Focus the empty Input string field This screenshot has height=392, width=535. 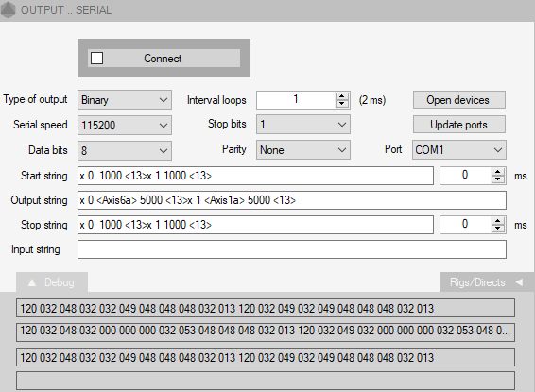click(292, 249)
